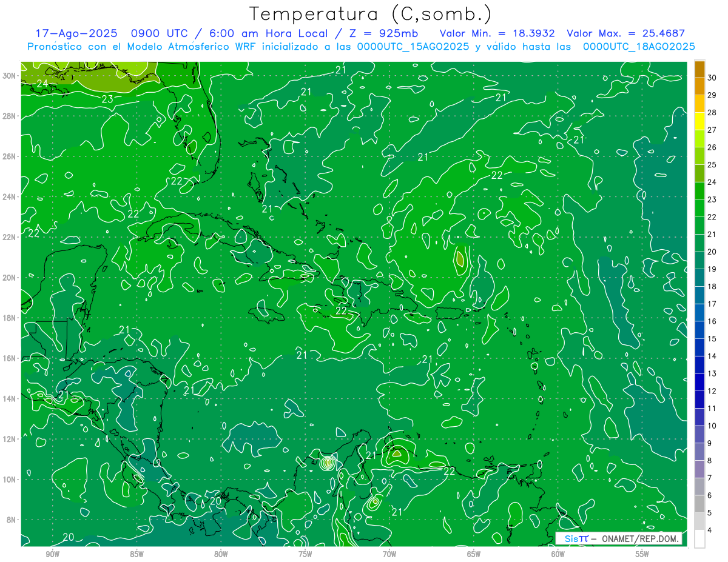Click the "16N" latitude label
728x562 pixels.
point(8,358)
